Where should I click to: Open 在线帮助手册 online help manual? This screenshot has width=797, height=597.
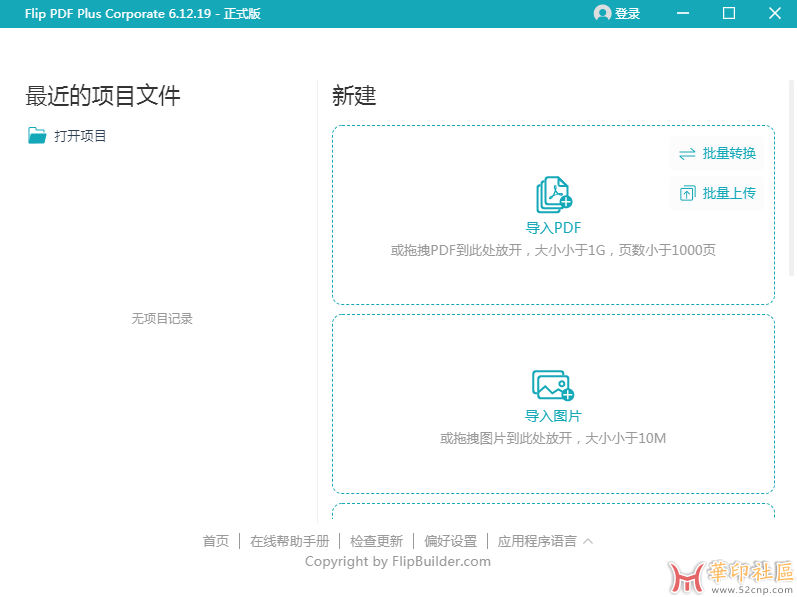click(x=290, y=541)
